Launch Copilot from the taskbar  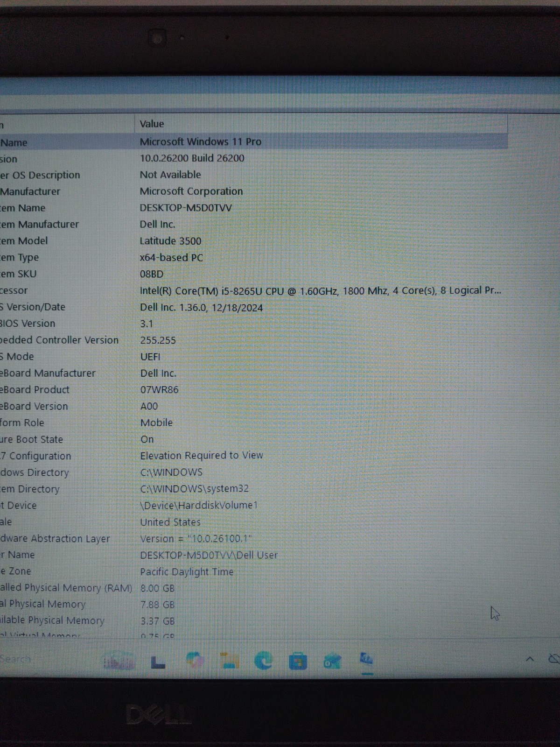195,661
